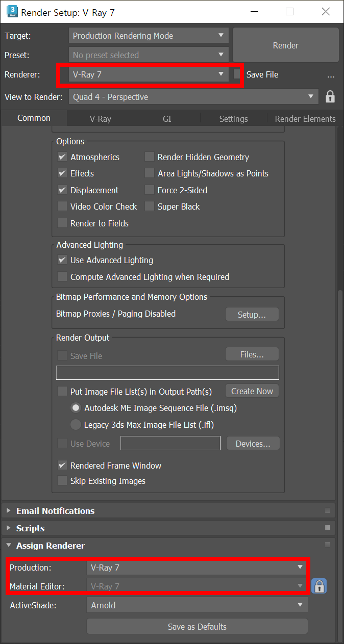This screenshot has width=344, height=644.
Task: Open the View to Render dropdown
Action: 194,97
